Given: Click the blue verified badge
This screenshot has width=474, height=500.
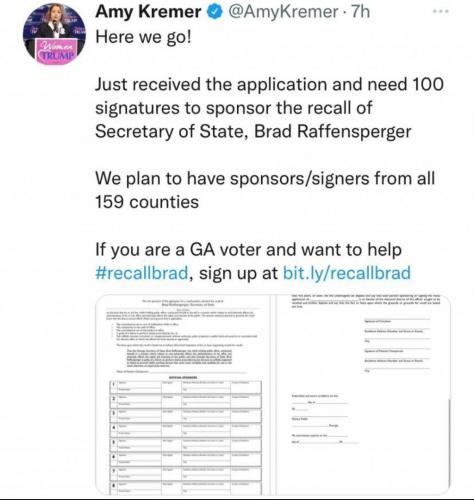Looking at the screenshot, I should [215, 12].
